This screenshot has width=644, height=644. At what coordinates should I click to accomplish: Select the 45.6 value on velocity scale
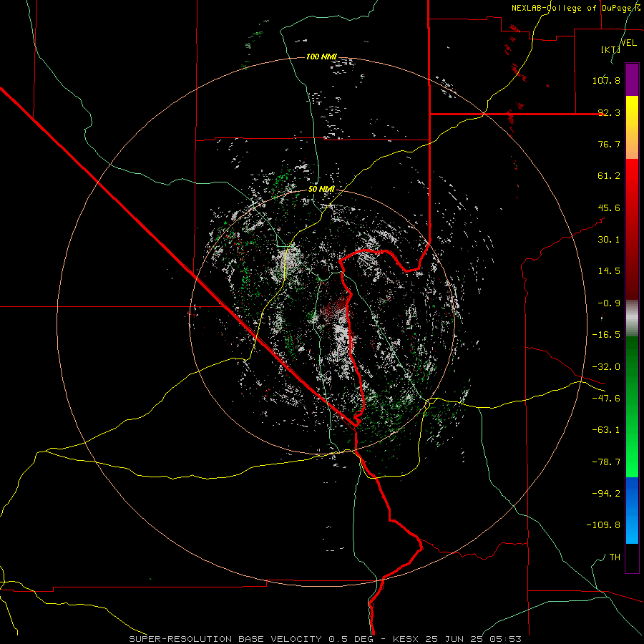609,208
